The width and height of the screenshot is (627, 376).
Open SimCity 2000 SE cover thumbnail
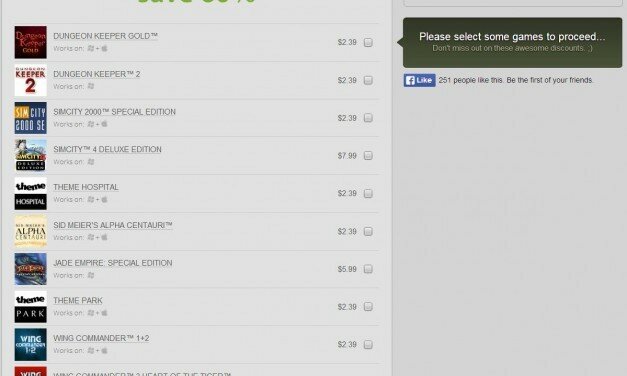pos(30,118)
